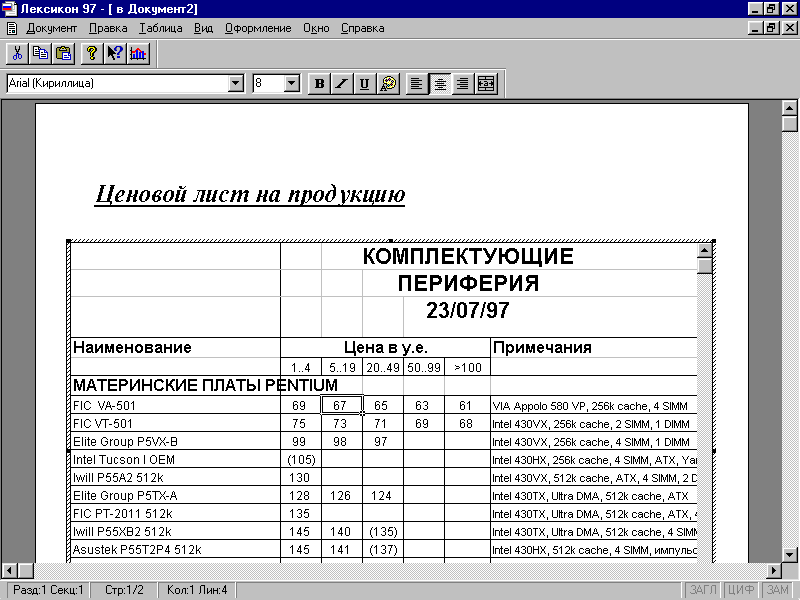Align text to the right
The height and width of the screenshot is (600, 800).
point(463,83)
